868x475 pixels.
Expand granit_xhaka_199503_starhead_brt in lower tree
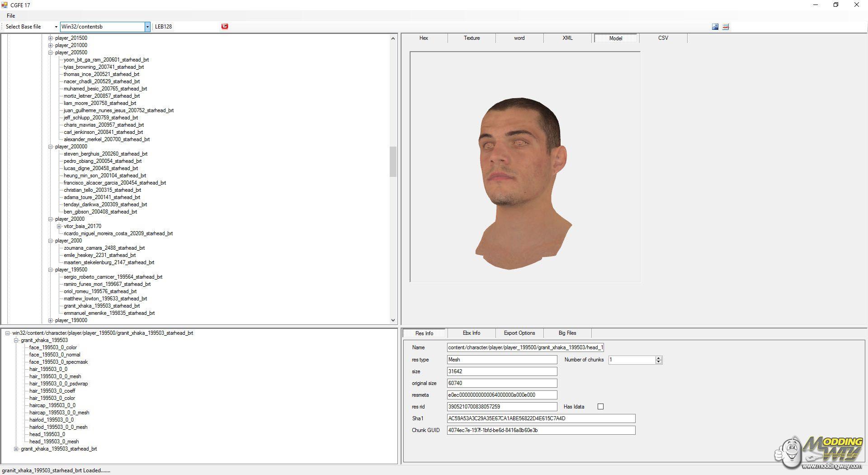point(16,449)
